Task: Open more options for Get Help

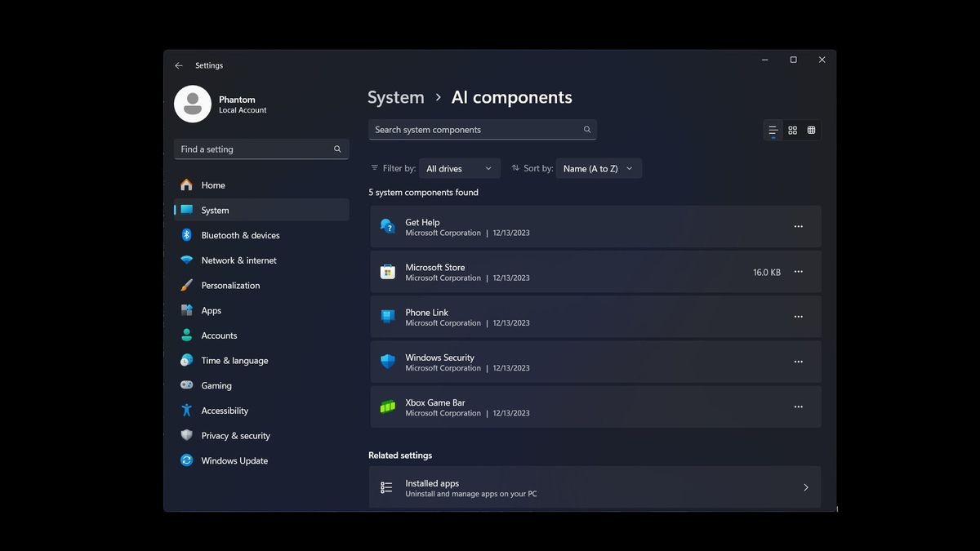Action: point(798,227)
